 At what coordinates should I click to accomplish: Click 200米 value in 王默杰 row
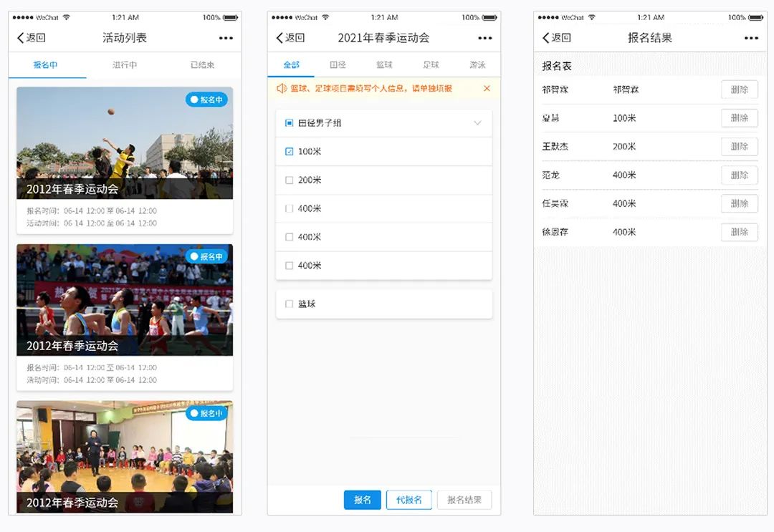tap(624, 147)
